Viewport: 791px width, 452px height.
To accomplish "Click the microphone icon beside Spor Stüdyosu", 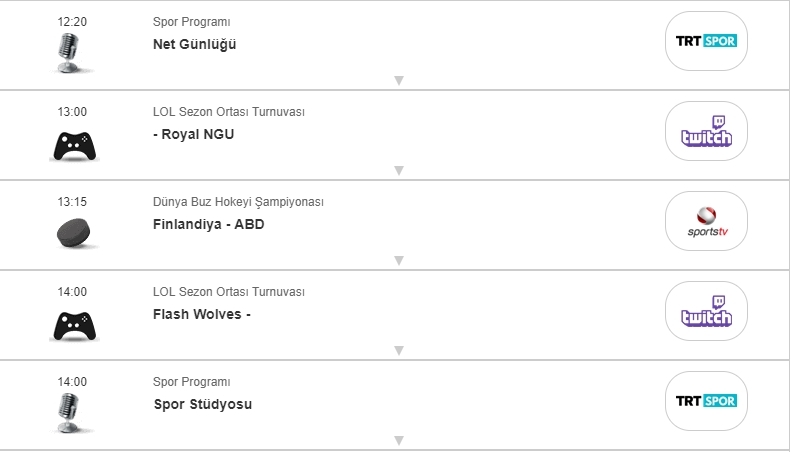I will point(68,413).
